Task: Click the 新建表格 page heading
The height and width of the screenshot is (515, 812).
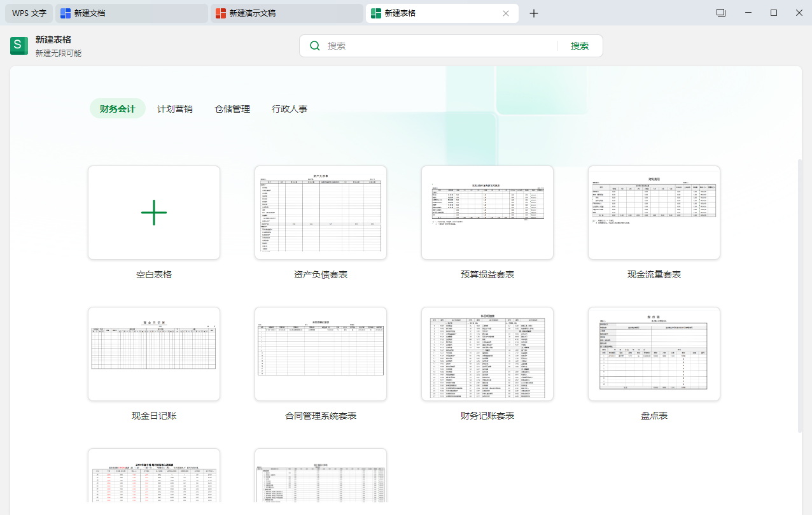Action: point(53,39)
